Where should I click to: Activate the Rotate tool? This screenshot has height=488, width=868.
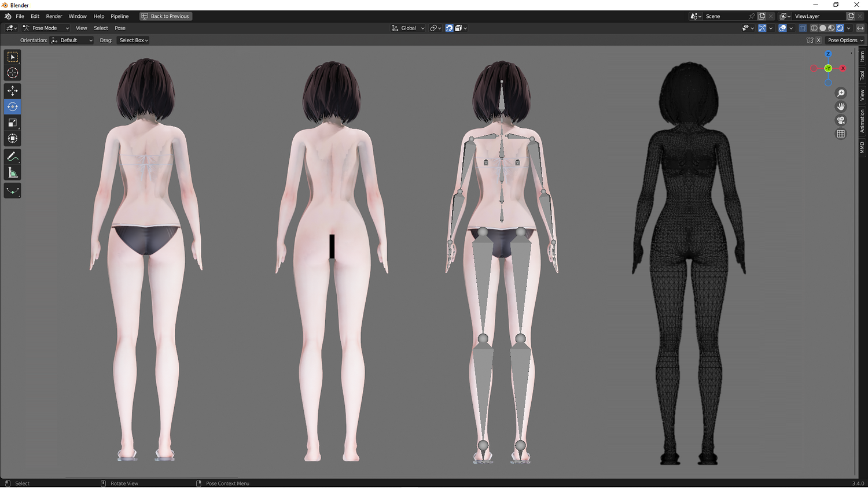pyautogui.click(x=13, y=106)
